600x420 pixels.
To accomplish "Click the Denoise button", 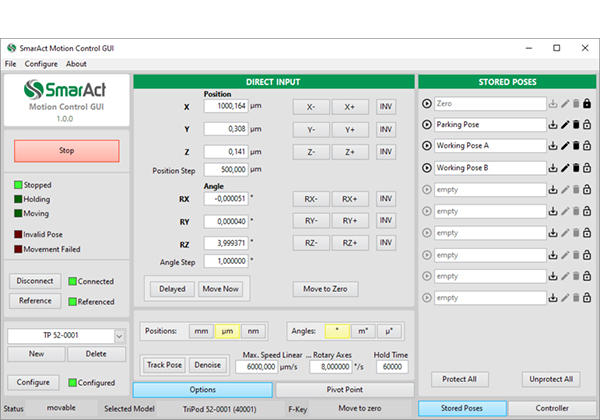I will pyautogui.click(x=207, y=365).
